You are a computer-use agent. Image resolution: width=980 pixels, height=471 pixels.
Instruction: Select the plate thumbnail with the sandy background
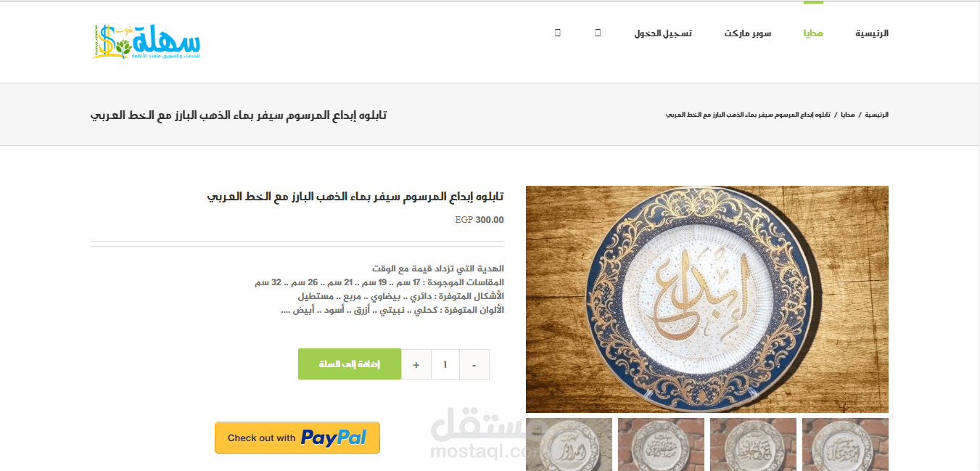coord(569,444)
